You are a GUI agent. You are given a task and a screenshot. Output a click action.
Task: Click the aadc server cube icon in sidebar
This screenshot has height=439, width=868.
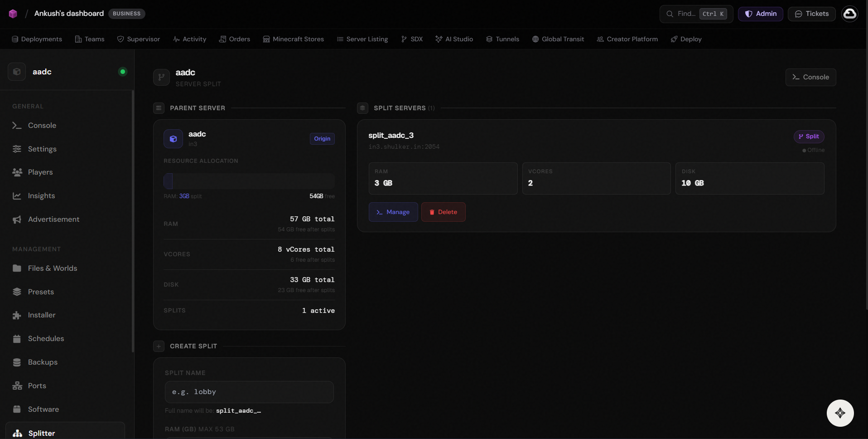pyautogui.click(x=17, y=72)
